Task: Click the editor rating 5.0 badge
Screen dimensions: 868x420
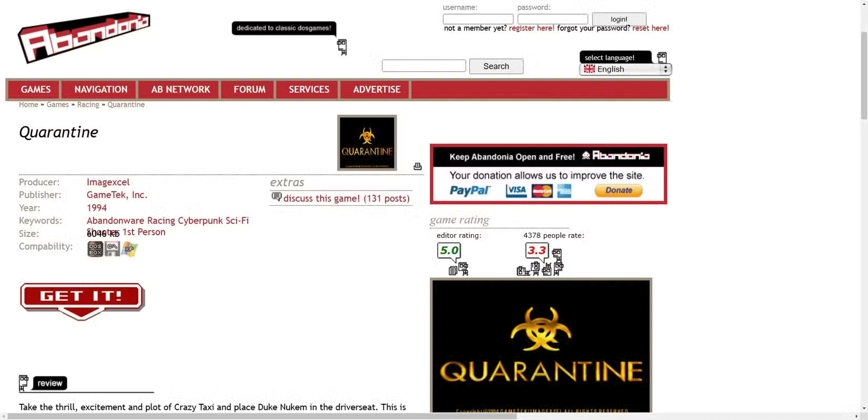Action: click(449, 251)
